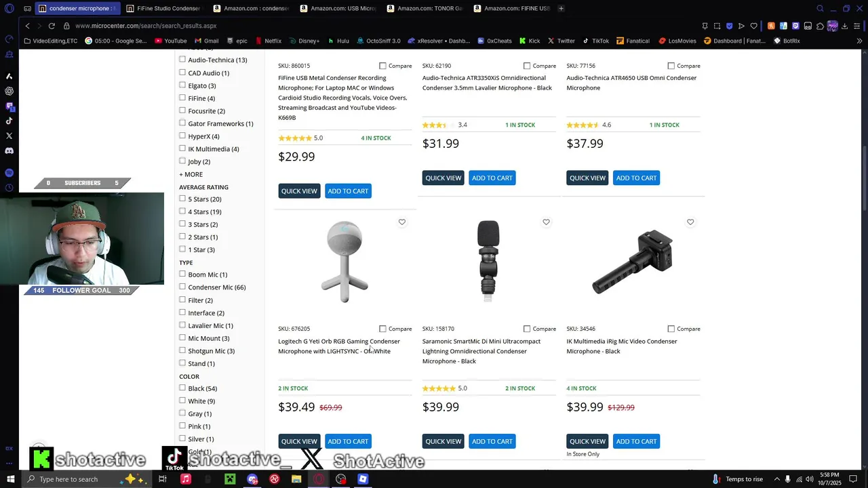Quick view the ATR3350xiS lavalier microphone
This screenshot has height=488, width=868.
point(443,178)
